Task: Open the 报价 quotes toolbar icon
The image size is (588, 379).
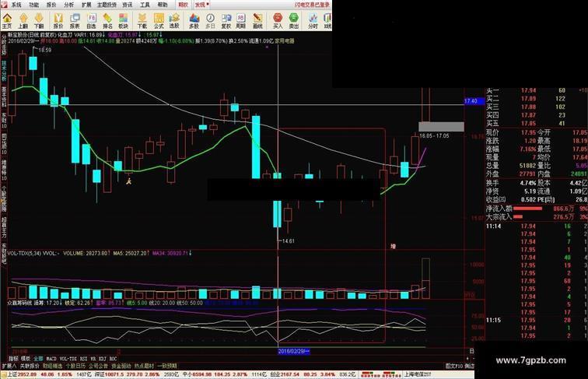Action: pyautogui.click(x=58, y=20)
